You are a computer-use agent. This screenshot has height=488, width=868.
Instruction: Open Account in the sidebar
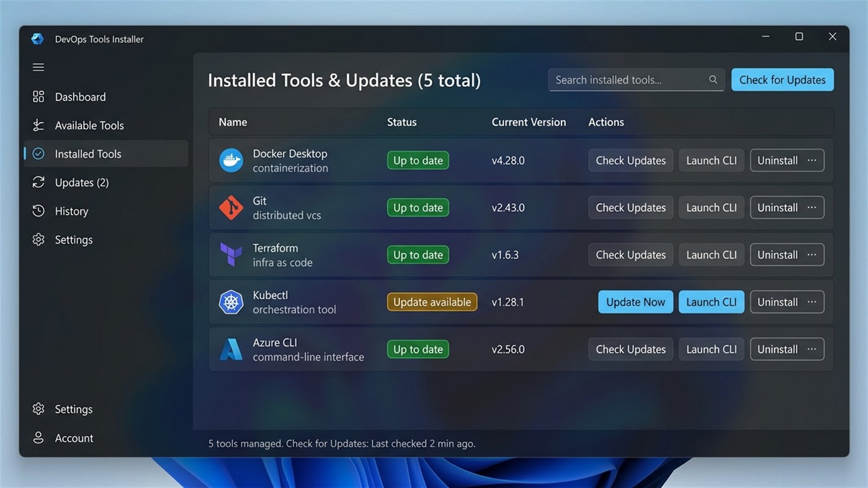[105, 438]
